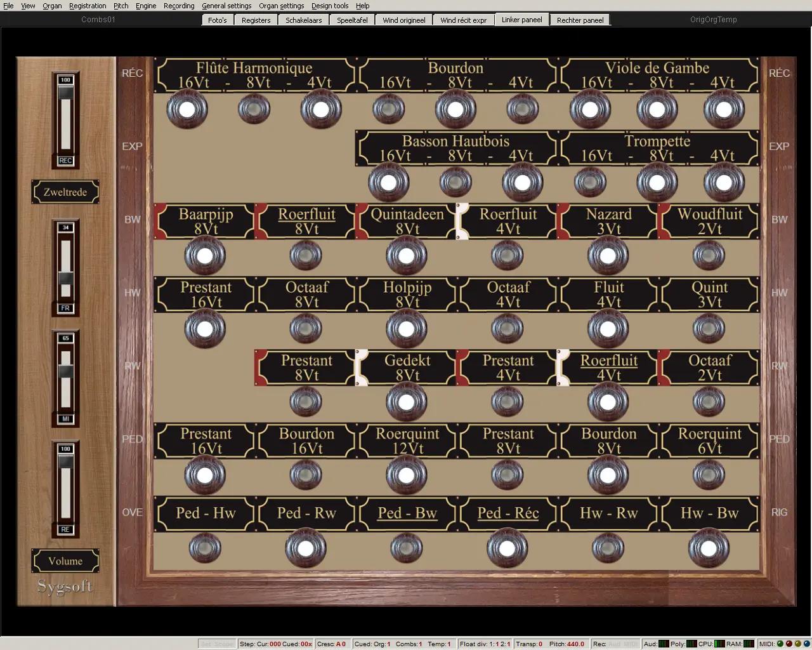Open the Speeltafel tab
The height and width of the screenshot is (650, 812).
point(352,20)
